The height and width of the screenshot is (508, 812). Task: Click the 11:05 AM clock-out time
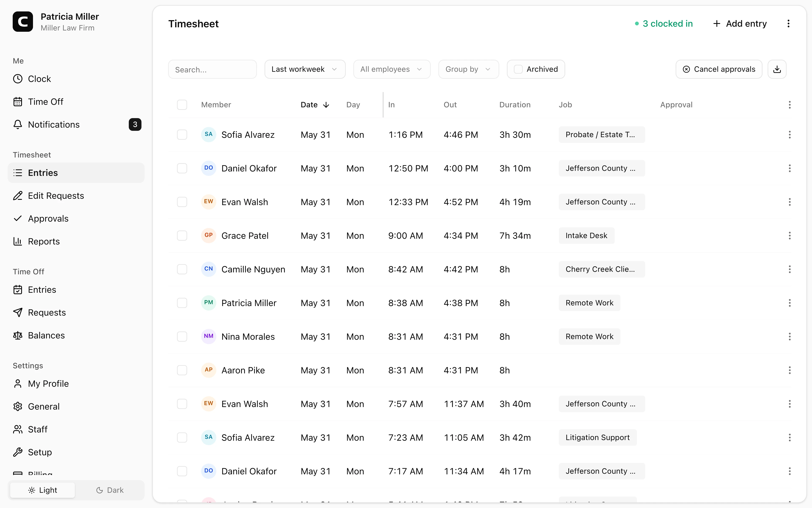[x=464, y=438]
